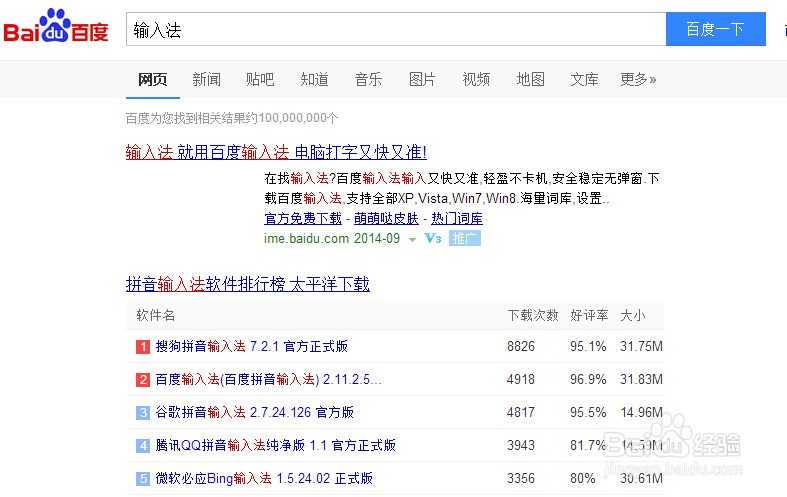787x497 pixels.
Task: Open the 图片 search tab
Action: tap(422, 80)
